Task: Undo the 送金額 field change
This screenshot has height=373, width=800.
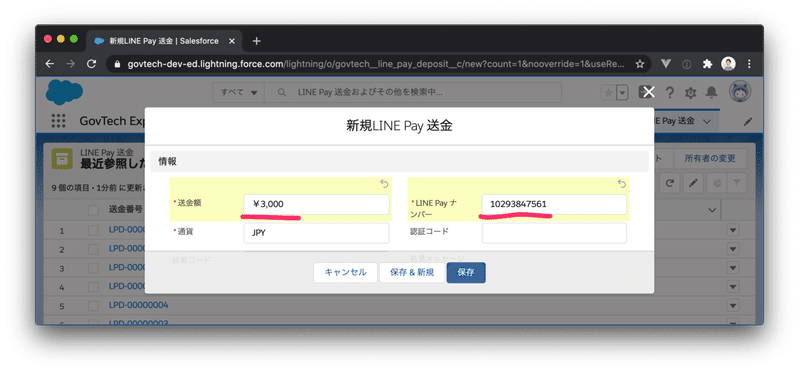Action: pos(384,184)
